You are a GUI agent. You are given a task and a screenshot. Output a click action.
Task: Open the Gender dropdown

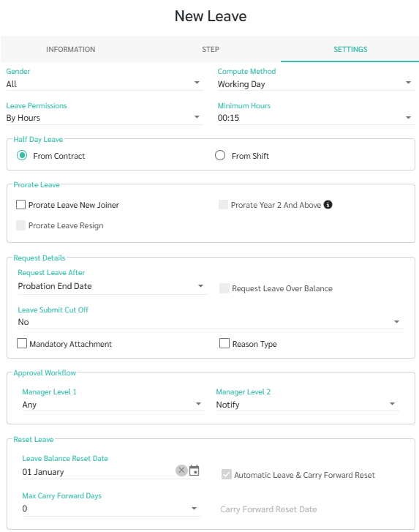105,84
